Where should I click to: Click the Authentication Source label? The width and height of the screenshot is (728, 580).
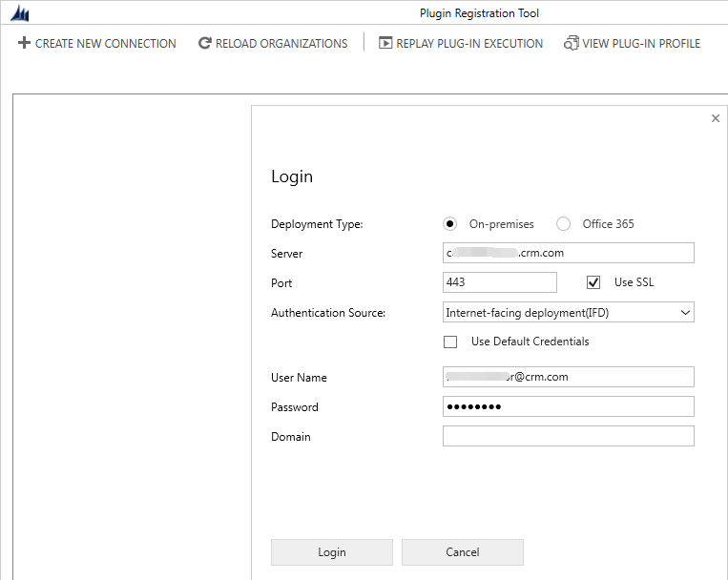coord(328,313)
